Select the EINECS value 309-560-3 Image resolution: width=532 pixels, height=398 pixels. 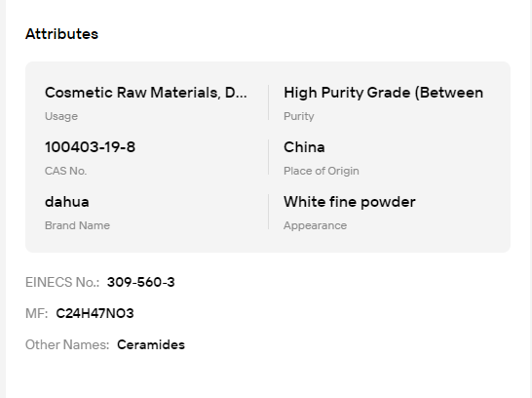point(141,282)
